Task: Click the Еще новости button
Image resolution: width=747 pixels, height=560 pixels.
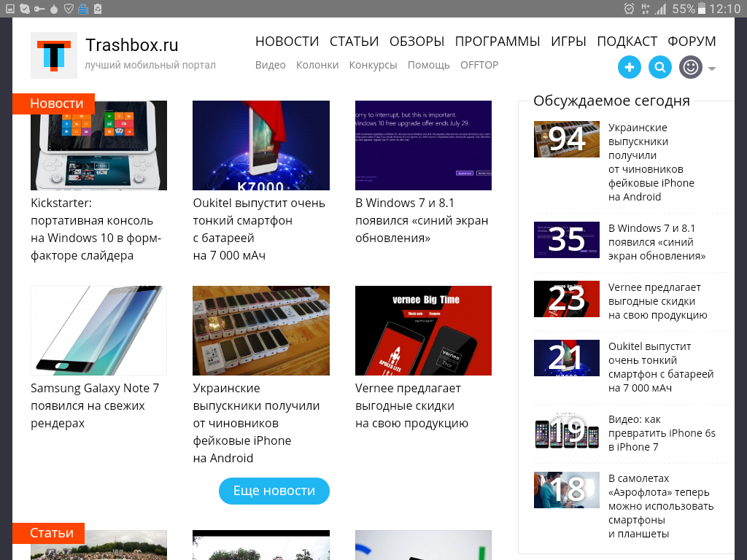Action: (x=274, y=491)
